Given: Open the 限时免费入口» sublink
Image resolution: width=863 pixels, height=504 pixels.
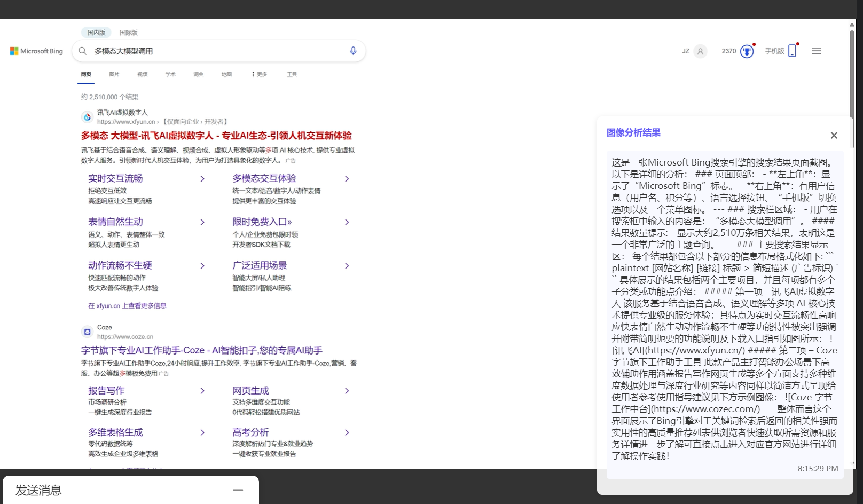Looking at the screenshot, I should point(262,222).
